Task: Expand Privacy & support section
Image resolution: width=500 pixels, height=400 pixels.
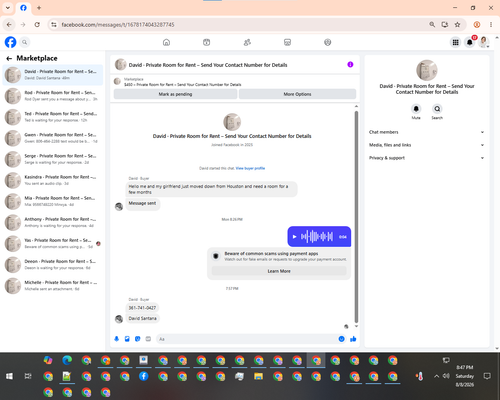Action: [x=427, y=158]
